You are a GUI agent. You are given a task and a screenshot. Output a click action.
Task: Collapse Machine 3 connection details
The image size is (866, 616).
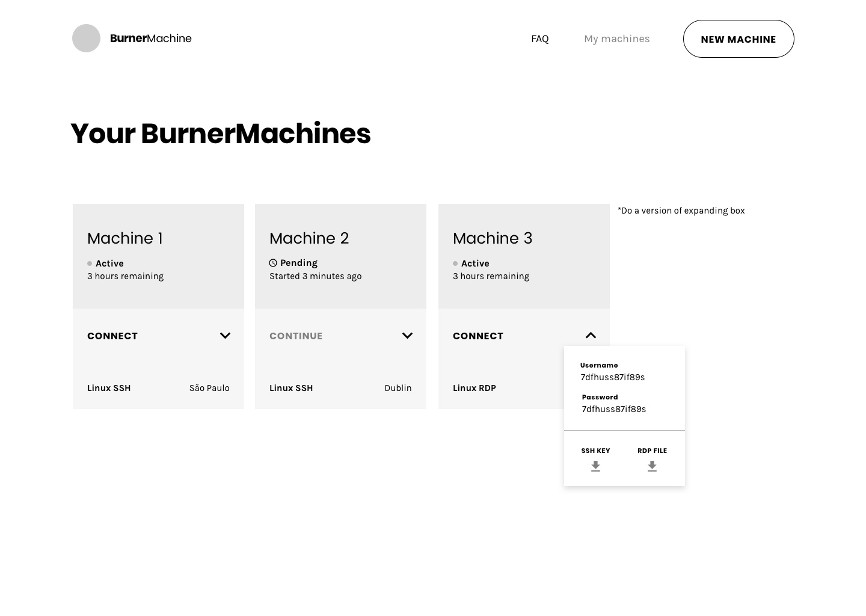coord(591,336)
